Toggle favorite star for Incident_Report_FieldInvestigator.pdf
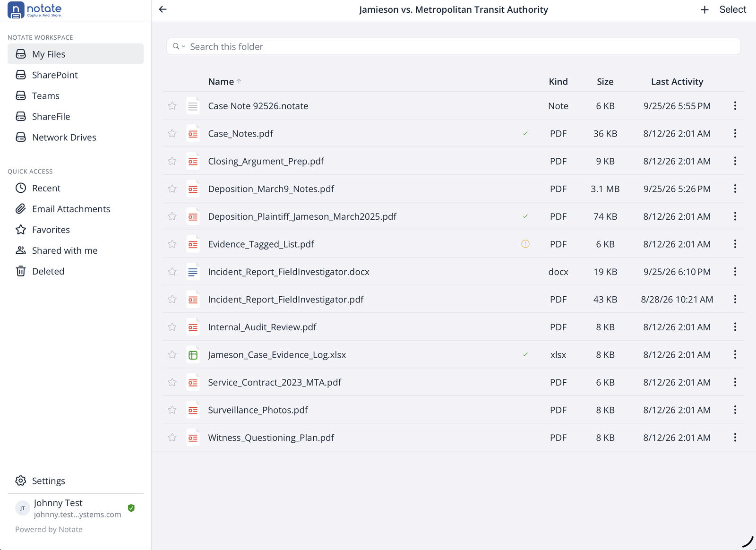Screen dimensions: 756x550 pyautogui.click(x=172, y=300)
